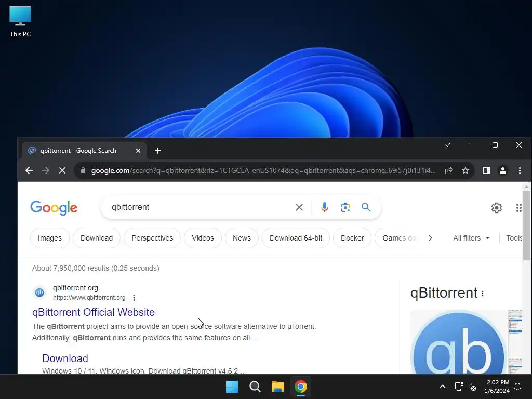Click the scrollbar up arrow

tap(526, 187)
